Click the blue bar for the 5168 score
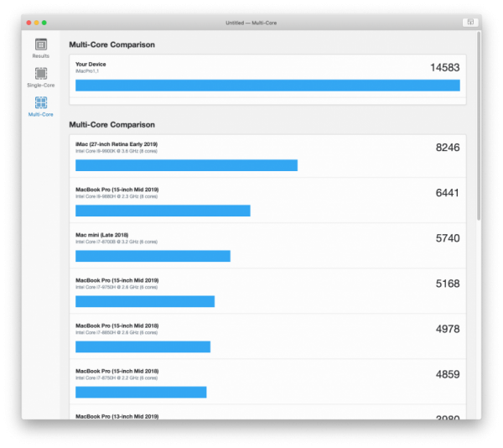Image resolution: width=503 pixels, height=448 pixels. [145, 301]
